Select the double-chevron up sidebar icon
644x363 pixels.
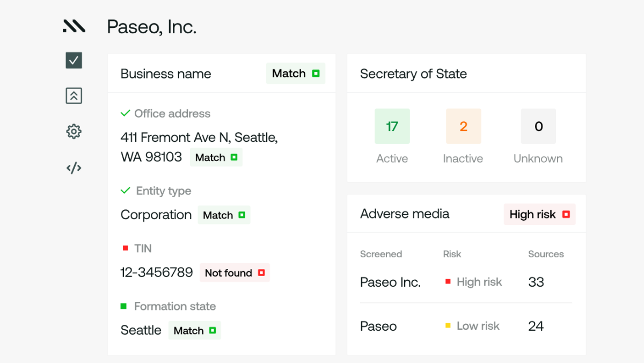[74, 96]
